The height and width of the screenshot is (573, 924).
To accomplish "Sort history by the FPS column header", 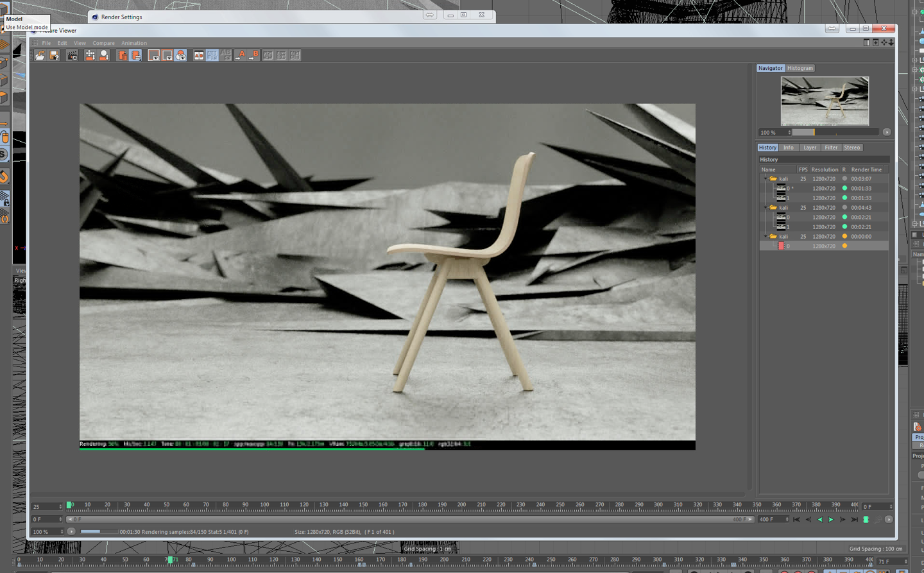I will (x=803, y=169).
